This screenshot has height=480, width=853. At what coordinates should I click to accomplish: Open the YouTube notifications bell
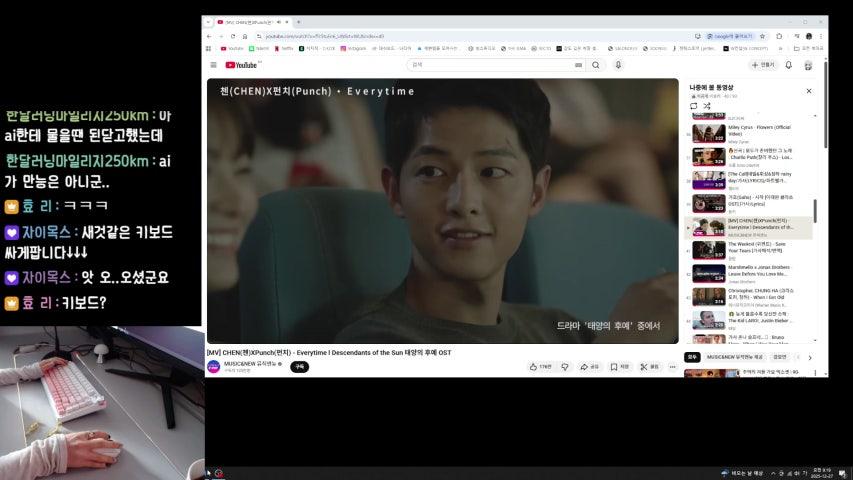point(788,65)
